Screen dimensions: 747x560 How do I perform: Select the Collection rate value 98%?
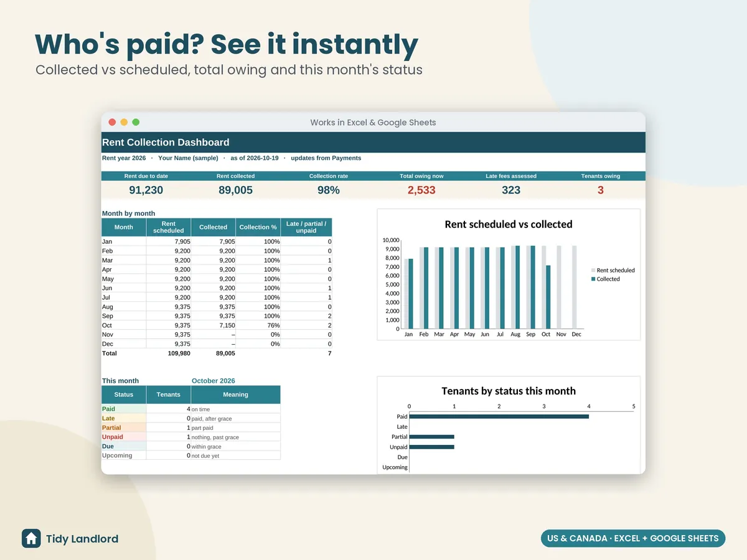point(329,190)
